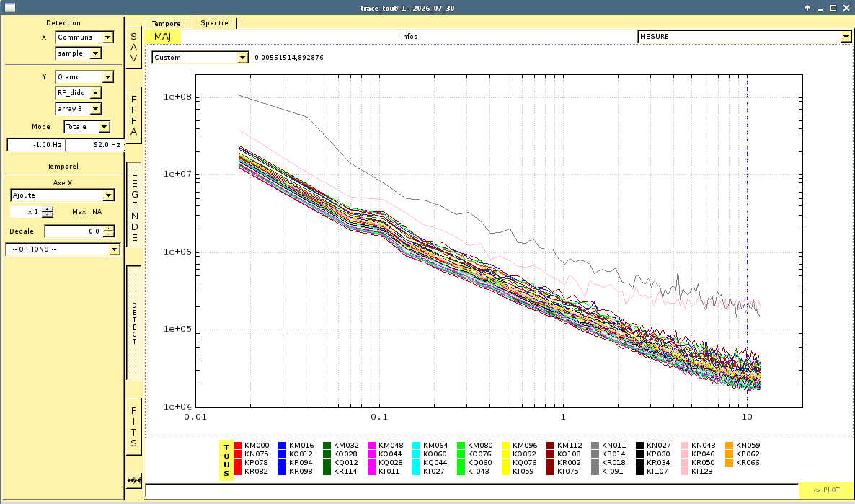Click the SAV vertical button
Image resolution: width=855 pixels, height=504 pixels.
tap(133, 48)
